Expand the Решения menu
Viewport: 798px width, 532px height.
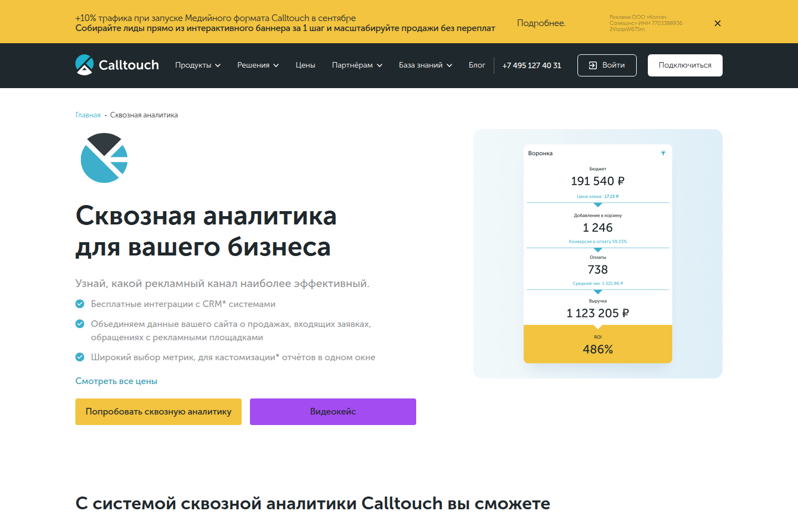[x=258, y=65]
